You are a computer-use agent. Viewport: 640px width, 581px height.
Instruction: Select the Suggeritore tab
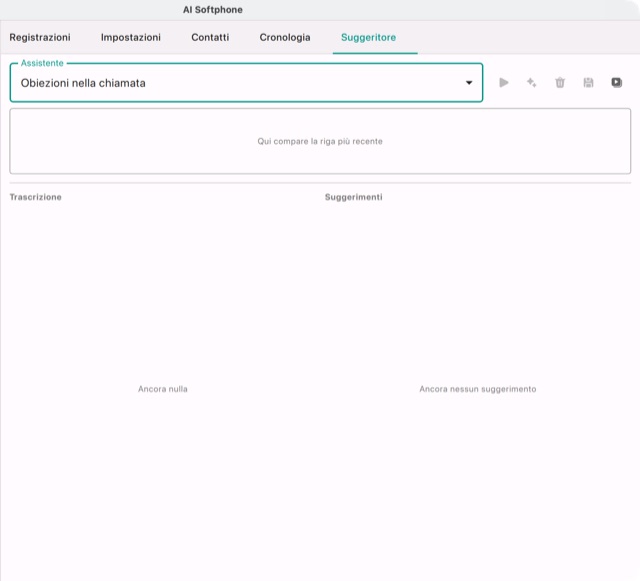coord(369,38)
